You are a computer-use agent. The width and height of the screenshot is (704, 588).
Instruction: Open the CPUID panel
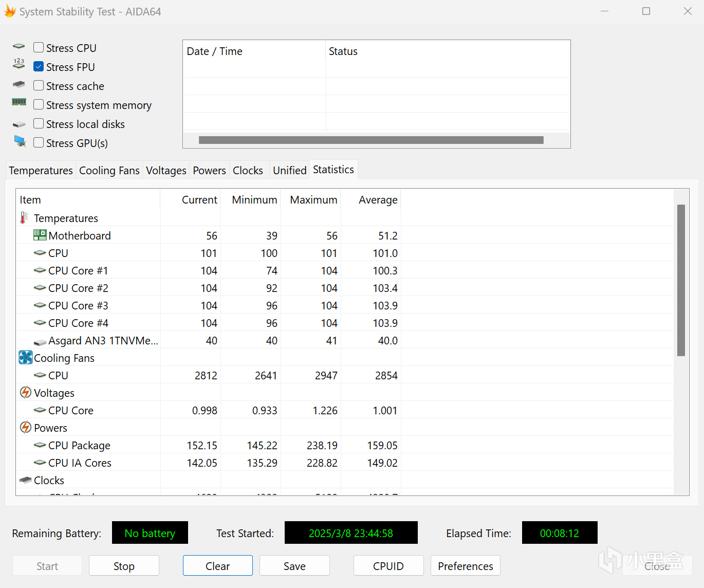click(388, 566)
